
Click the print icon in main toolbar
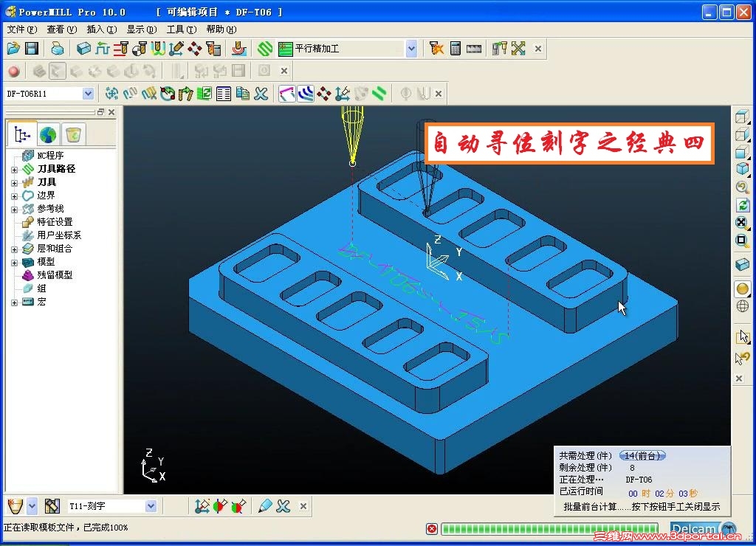58,48
